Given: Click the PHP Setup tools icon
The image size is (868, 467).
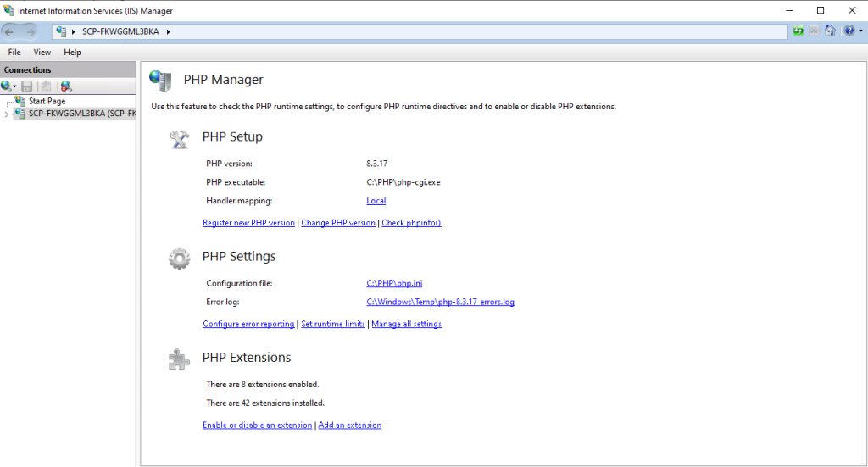Looking at the screenshot, I should coord(179,138).
